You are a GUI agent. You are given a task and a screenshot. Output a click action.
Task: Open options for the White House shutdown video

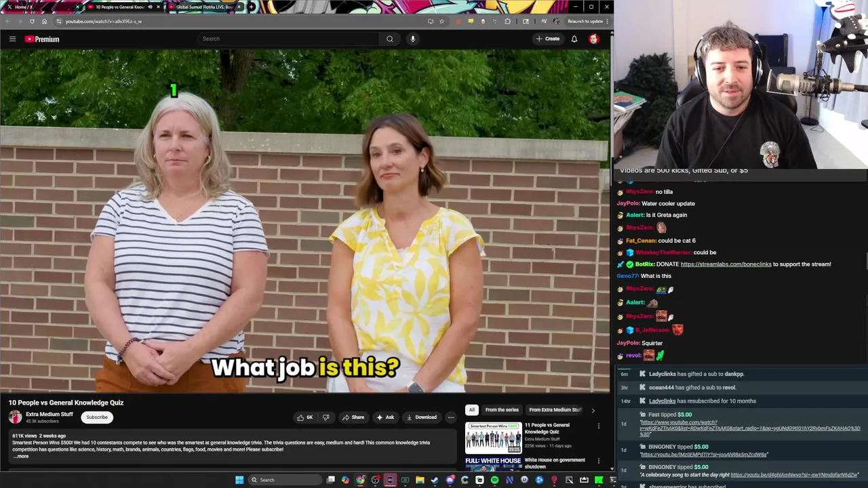pyautogui.click(x=598, y=462)
